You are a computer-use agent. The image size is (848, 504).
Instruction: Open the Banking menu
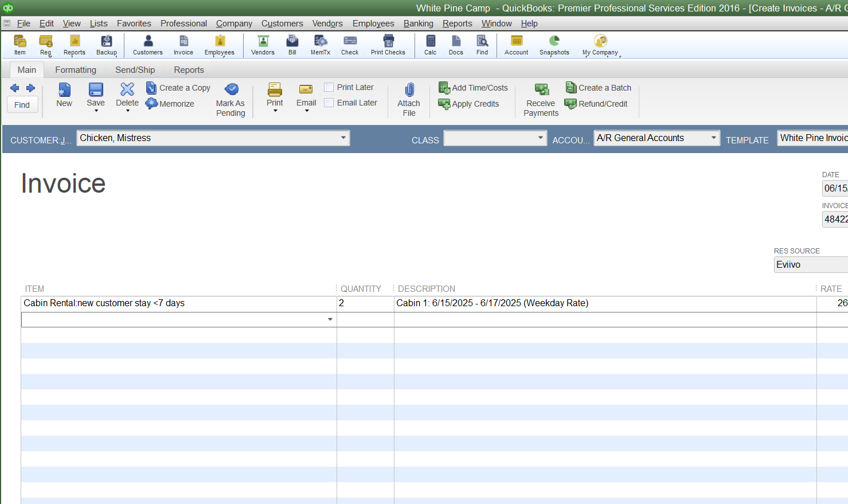(x=419, y=24)
